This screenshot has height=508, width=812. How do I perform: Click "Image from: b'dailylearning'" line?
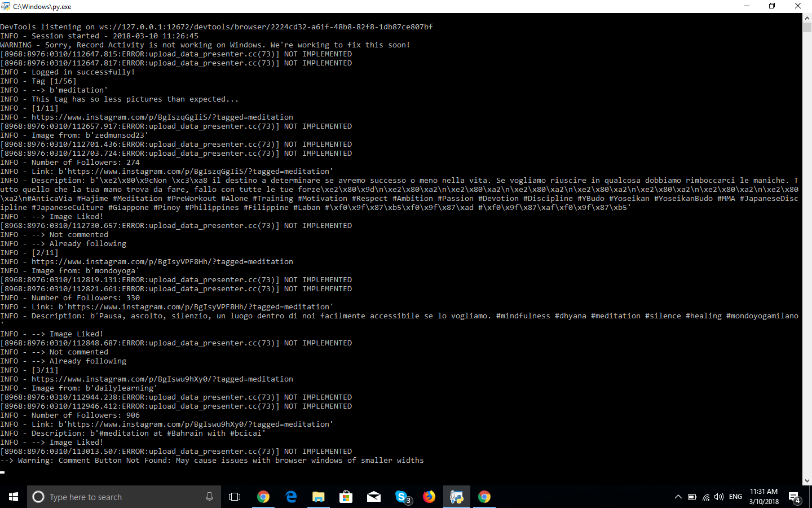pos(79,388)
